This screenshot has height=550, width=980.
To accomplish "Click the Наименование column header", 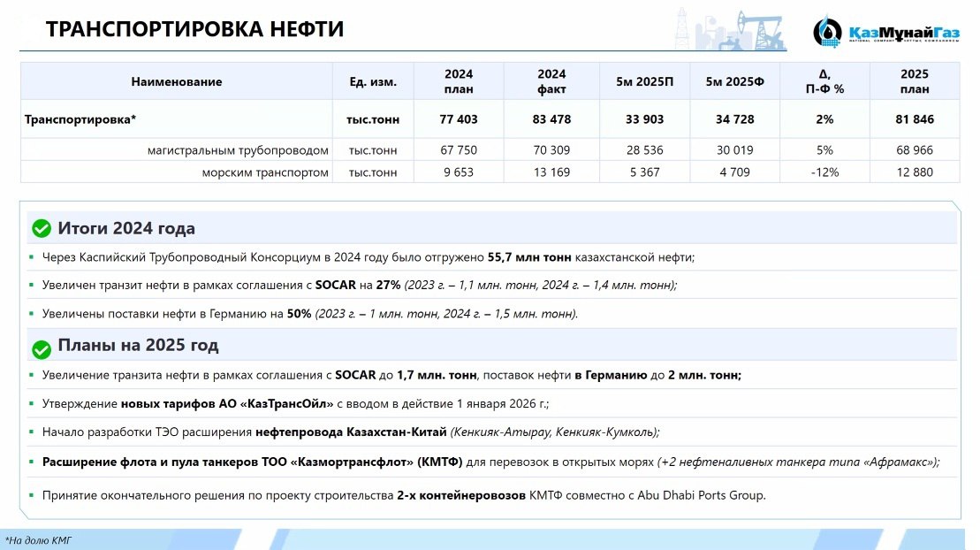I will point(176,81).
